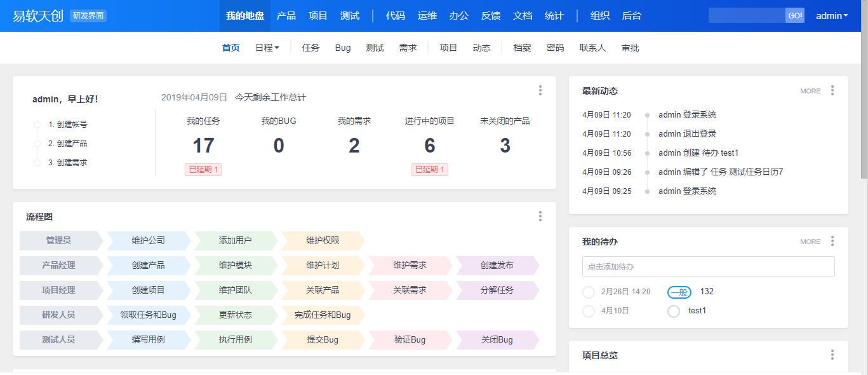Image resolution: width=868 pixels, height=375 pixels.
Task: Toggle the circle beside 4月10日 todo
Action: (589, 311)
